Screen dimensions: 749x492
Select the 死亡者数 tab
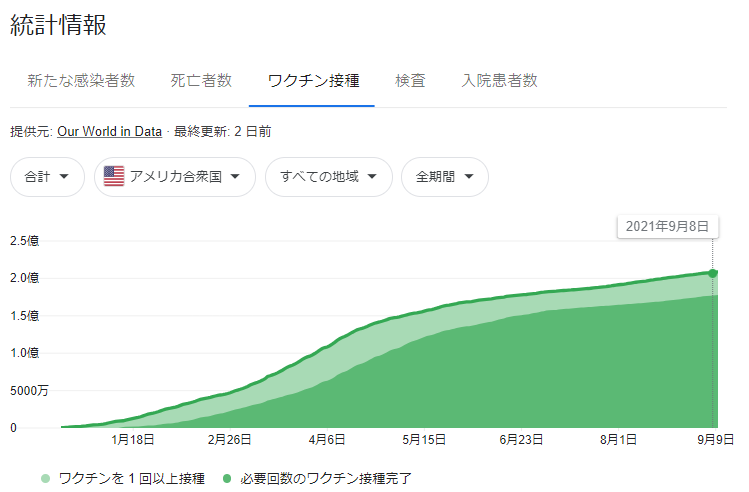(x=201, y=80)
